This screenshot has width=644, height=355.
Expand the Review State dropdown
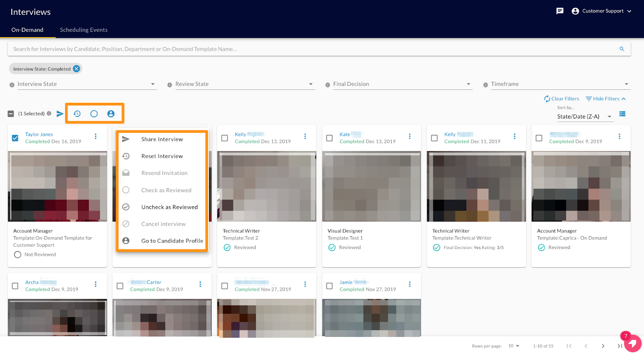245,84
